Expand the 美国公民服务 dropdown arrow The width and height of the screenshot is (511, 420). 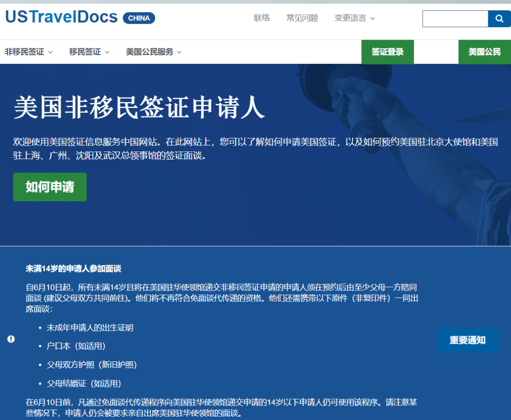[179, 52]
